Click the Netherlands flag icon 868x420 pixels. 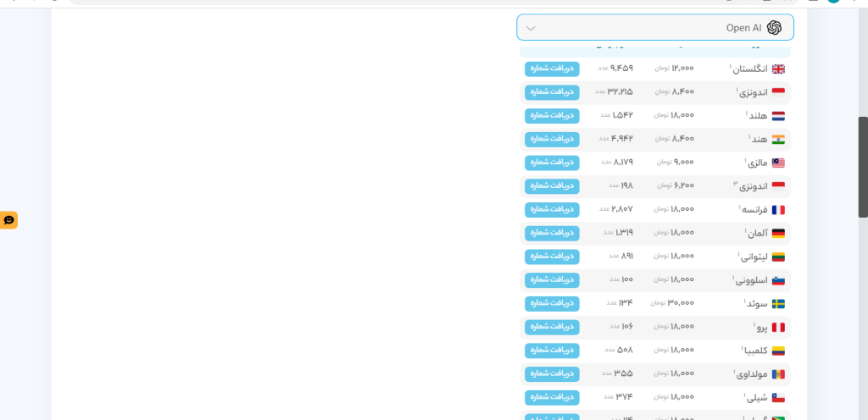[x=778, y=116]
